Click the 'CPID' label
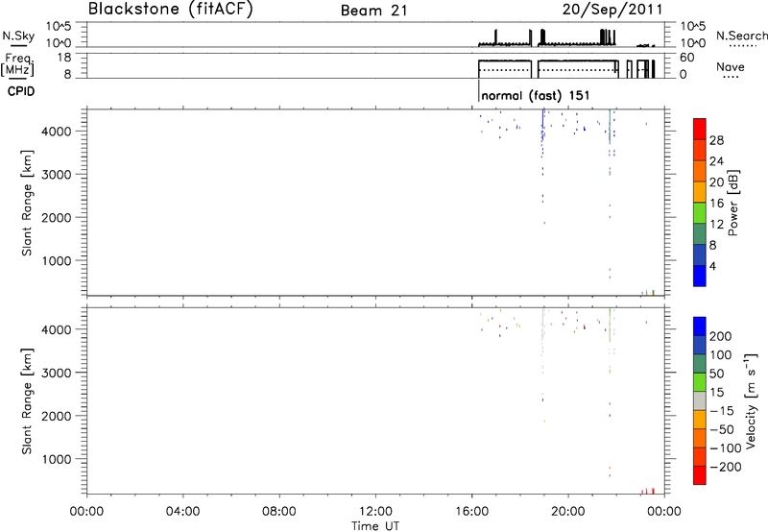Screen dimensions: 768x532 click(x=21, y=91)
